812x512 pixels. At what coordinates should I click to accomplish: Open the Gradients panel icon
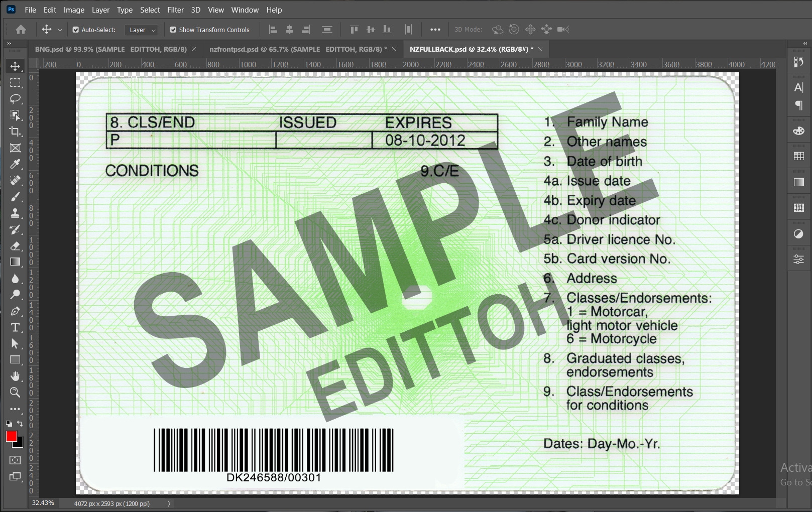coord(798,182)
